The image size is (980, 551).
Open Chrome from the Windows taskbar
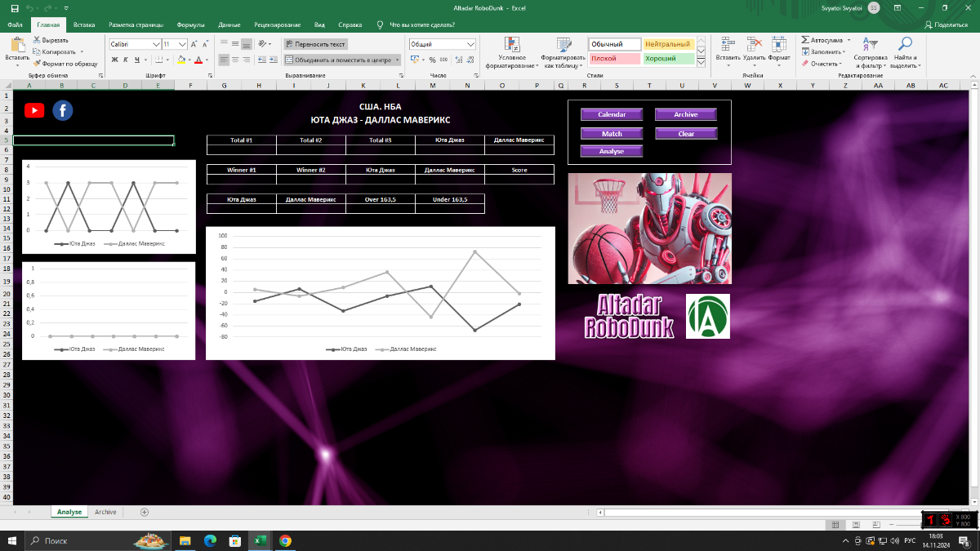[x=285, y=540]
